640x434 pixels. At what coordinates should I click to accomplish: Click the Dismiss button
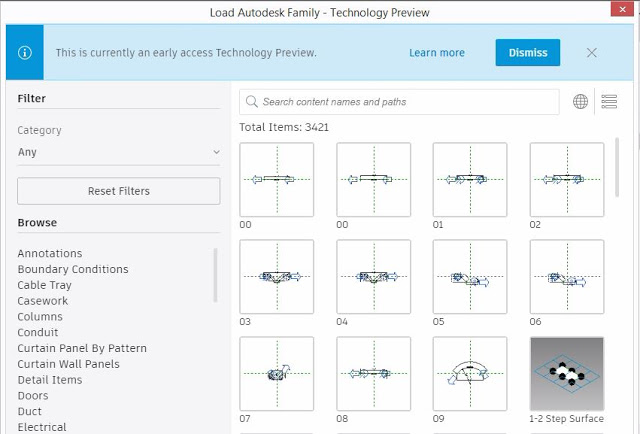point(528,53)
